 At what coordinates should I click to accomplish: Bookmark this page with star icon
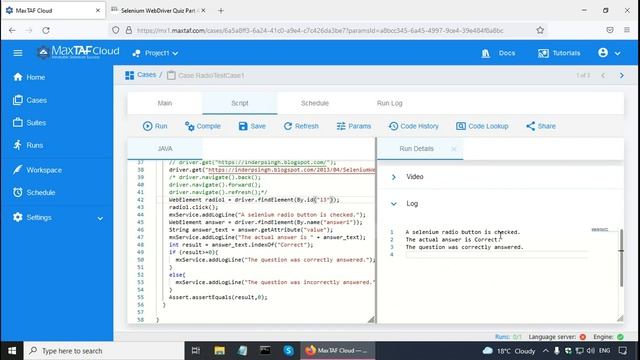(x=540, y=30)
